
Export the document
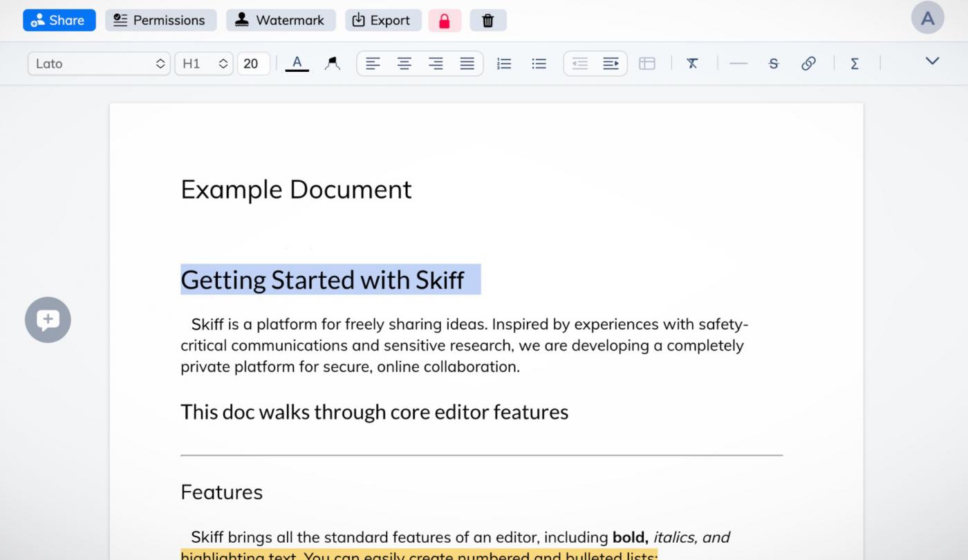click(x=382, y=20)
